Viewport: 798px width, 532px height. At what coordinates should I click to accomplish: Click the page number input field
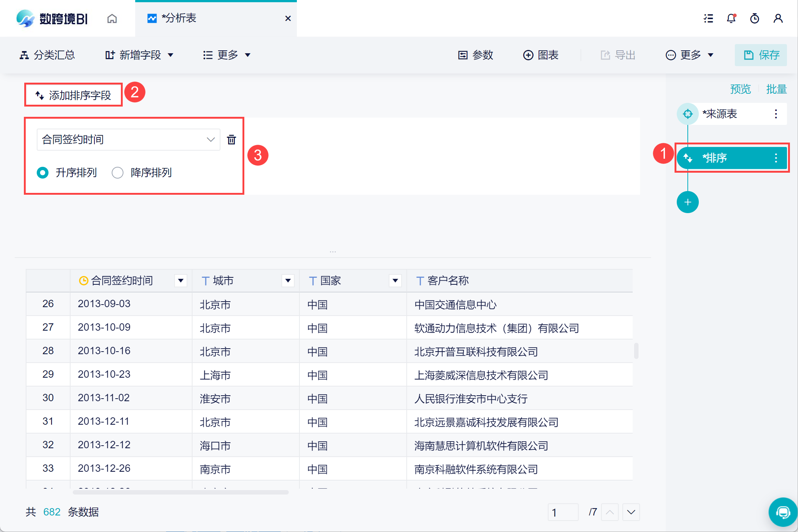(x=563, y=512)
